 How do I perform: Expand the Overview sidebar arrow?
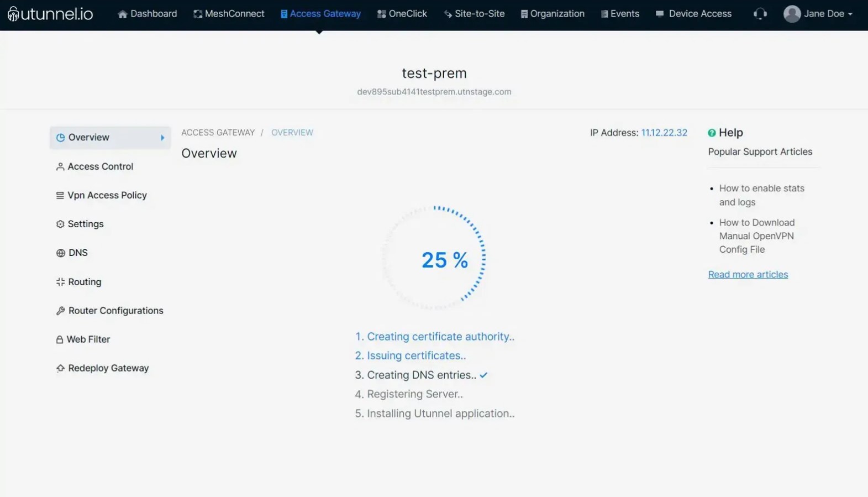click(x=162, y=138)
